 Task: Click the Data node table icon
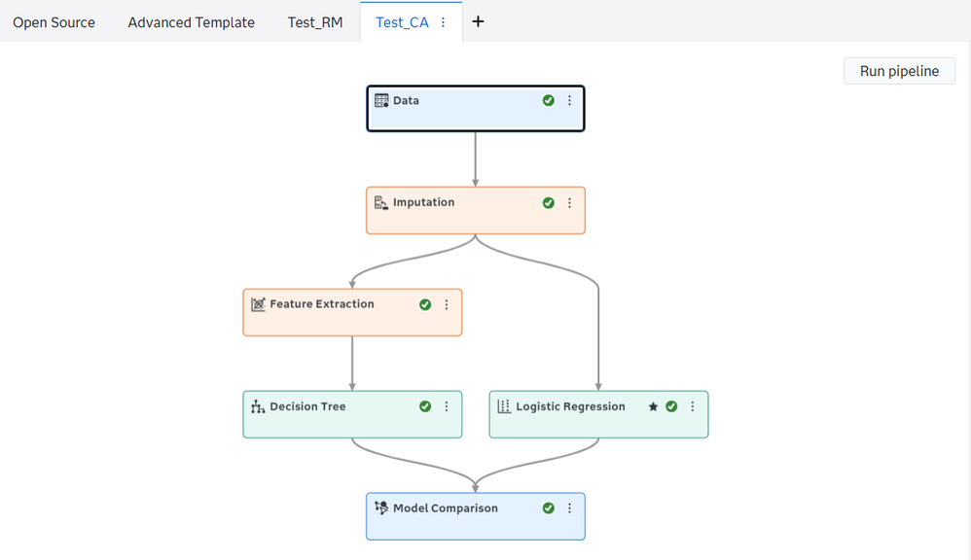381,101
